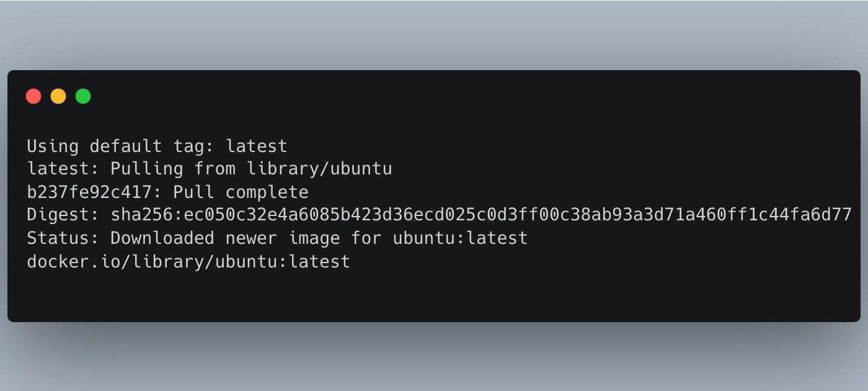Click the word 'complete' in the third line
Screen dimensions: 868x391
pyautogui.click(x=267, y=193)
